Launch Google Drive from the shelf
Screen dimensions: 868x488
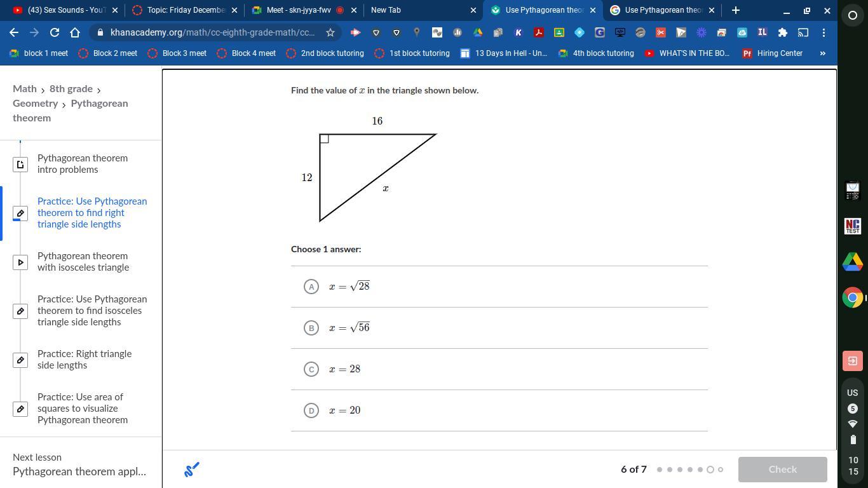tap(853, 262)
